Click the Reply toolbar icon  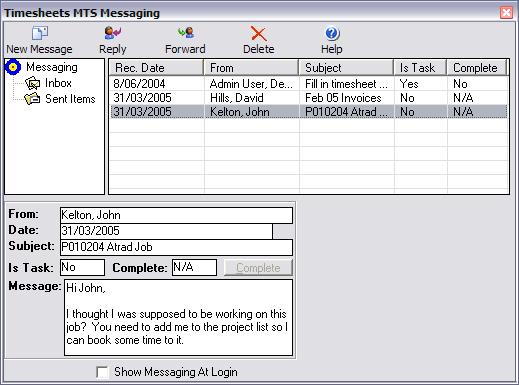pos(113,33)
